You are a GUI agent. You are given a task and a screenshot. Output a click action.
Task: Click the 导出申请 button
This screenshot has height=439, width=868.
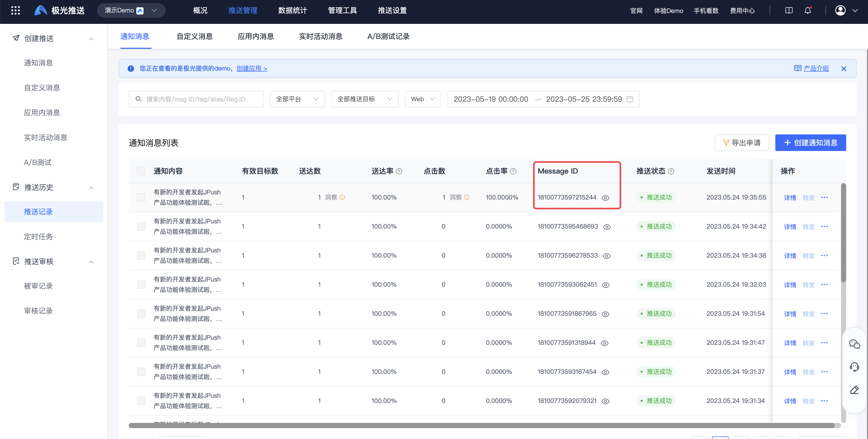point(742,143)
